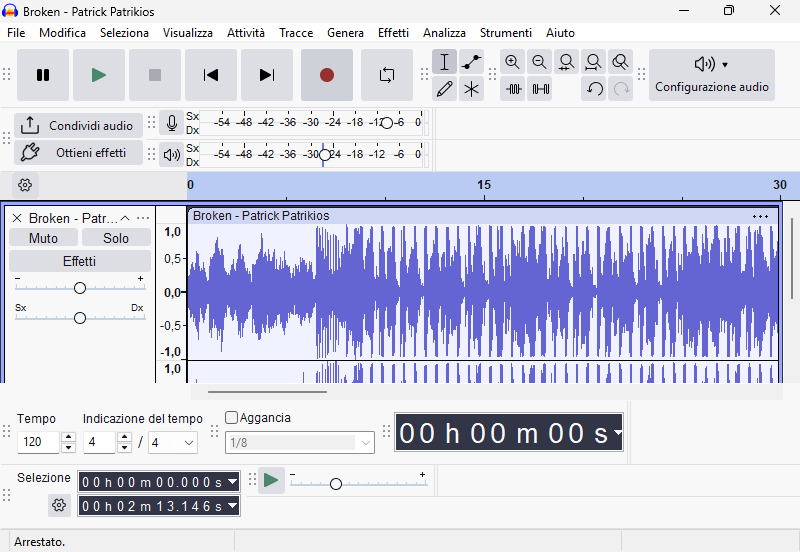
Task: Adjust the recording level slider knob
Action: 387,123
